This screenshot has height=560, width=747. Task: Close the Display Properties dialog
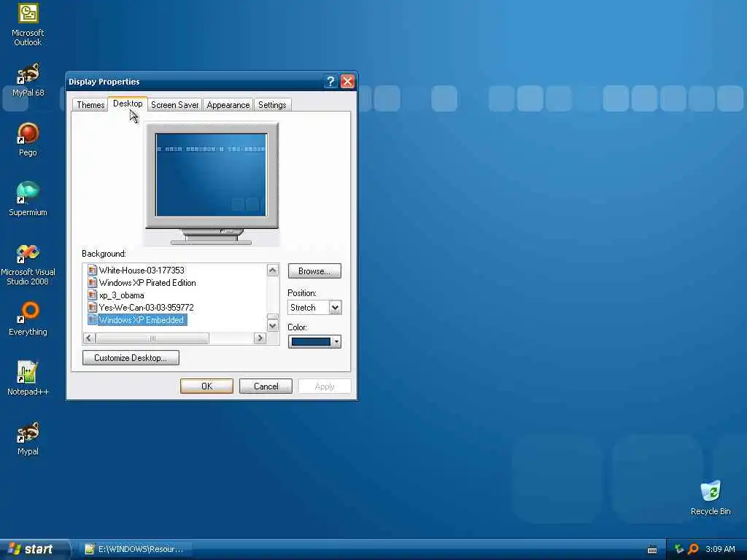pos(347,82)
